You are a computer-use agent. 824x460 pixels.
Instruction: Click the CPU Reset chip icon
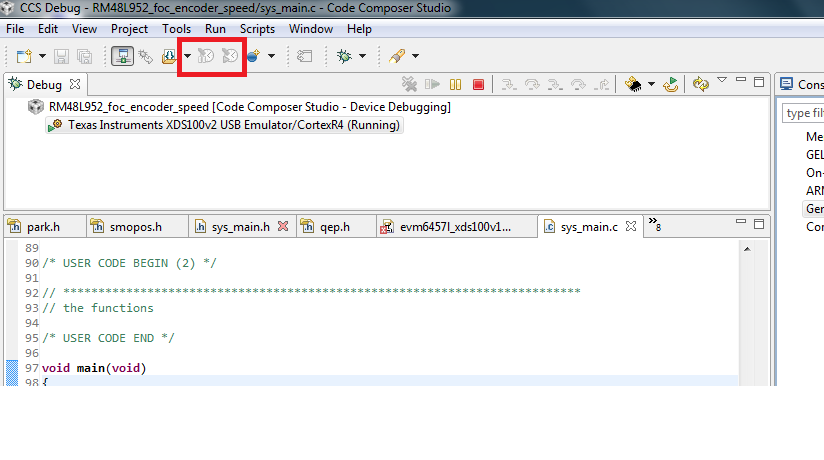coord(633,84)
